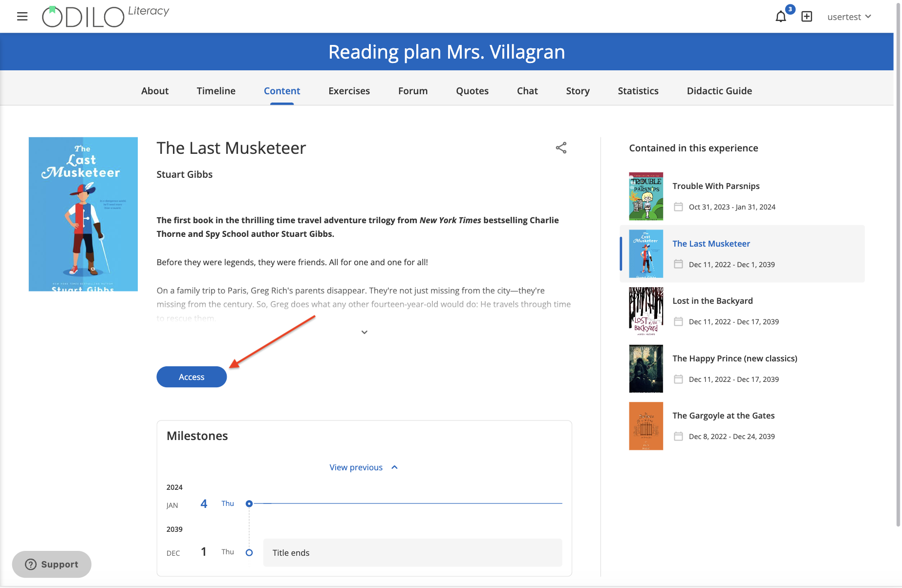Click the Last Musketeer sidebar thumbnail
This screenshot has height=588, width=902.
click(x=646, y=254)
